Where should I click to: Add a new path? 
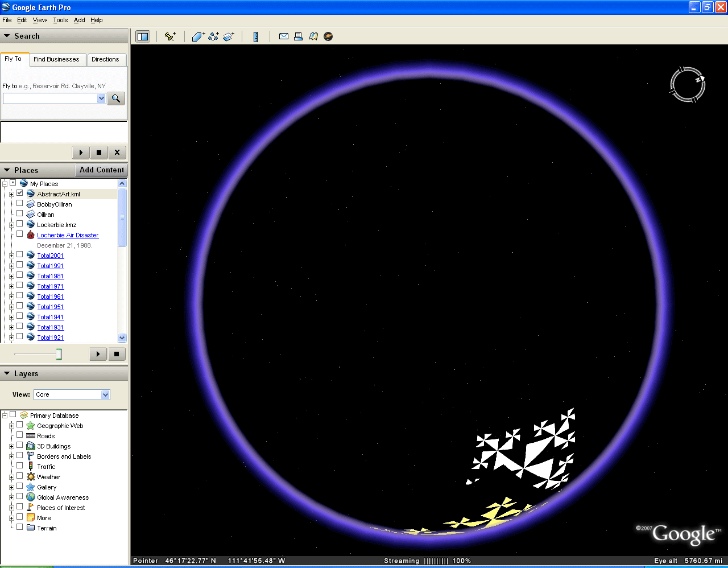[x=213, y=36]
